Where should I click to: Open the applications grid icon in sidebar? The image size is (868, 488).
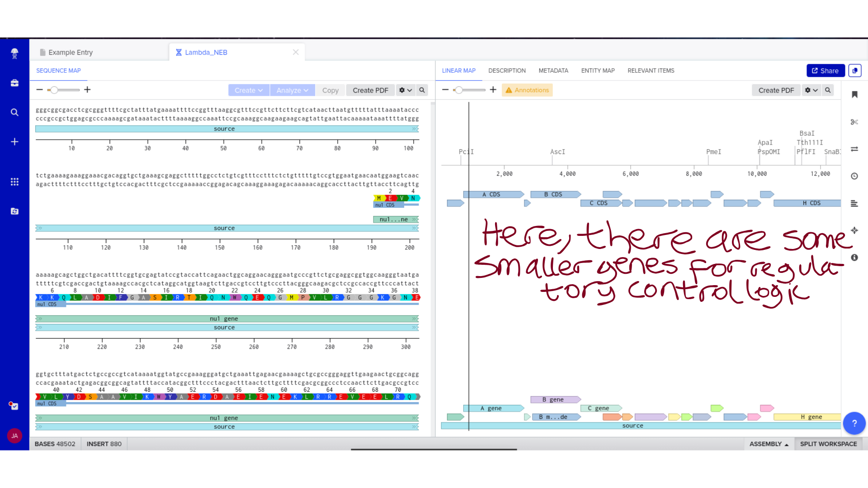tap(14, 182)
